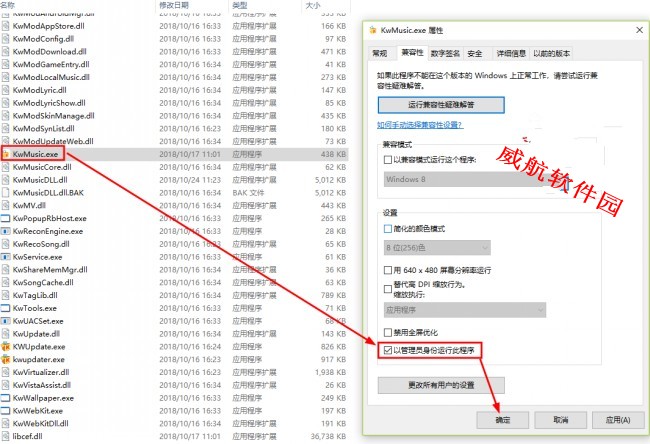
Task: Check 用 640 x 480 屏幕分辨率运行
Action: [388, 270]
